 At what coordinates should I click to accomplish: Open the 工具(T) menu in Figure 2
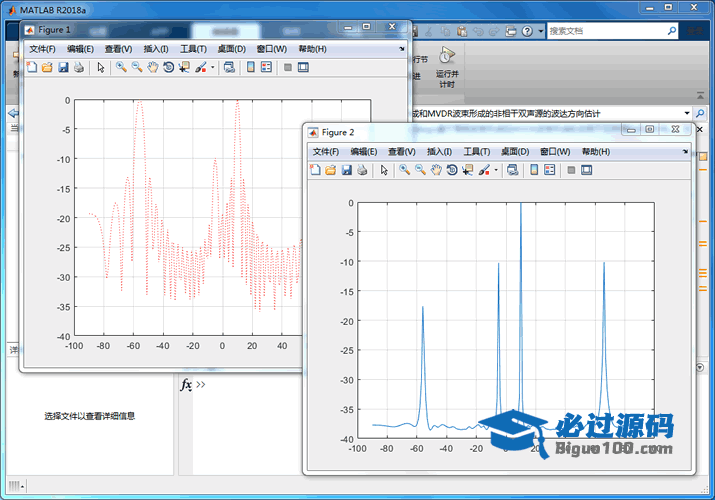point(477,151)
